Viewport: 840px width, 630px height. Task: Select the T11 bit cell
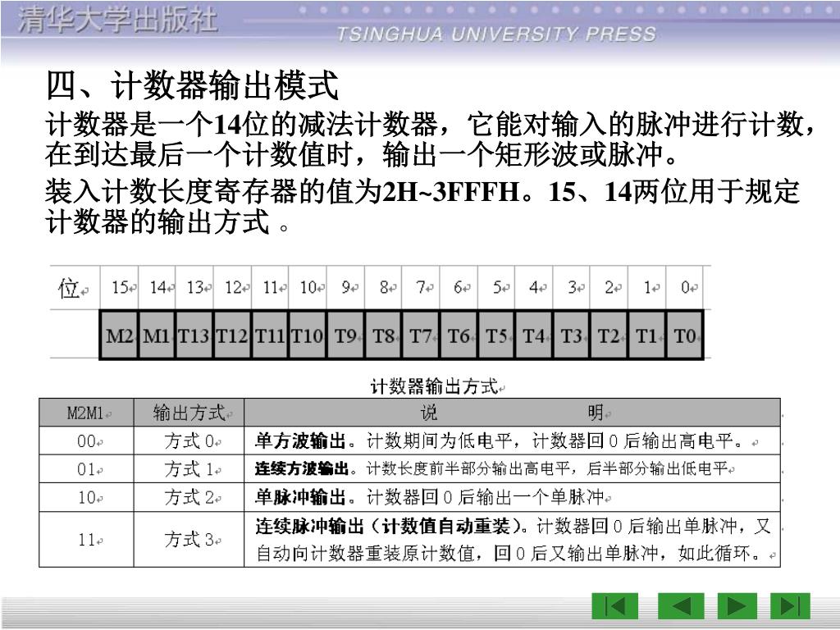pos(270,336)
